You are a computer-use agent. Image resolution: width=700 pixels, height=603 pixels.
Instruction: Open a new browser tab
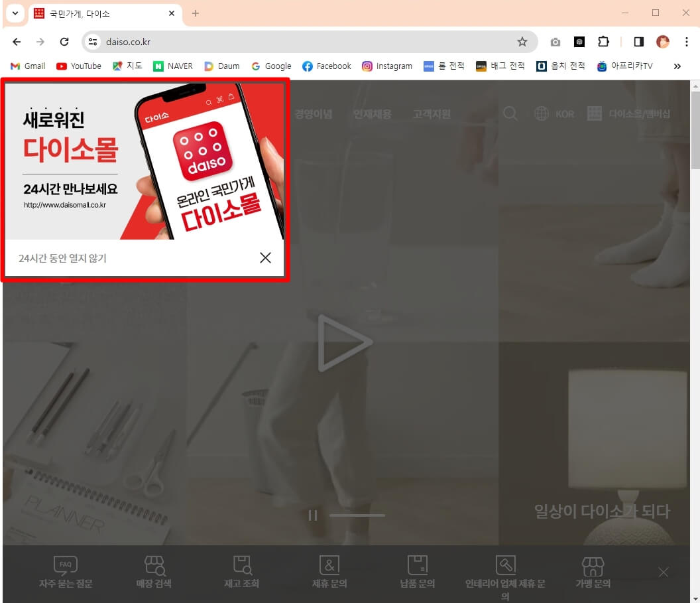195,13
